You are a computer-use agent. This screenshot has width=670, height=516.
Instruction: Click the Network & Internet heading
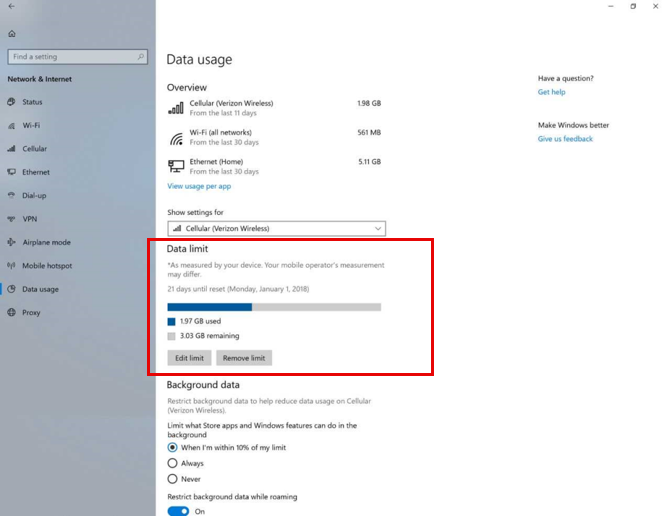40,79
